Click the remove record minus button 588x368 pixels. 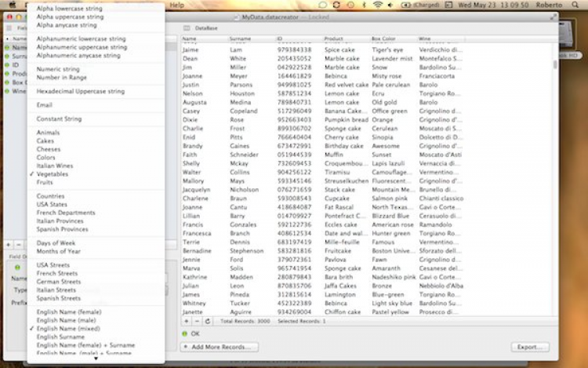pyautogui.click(x=197, y=321)
